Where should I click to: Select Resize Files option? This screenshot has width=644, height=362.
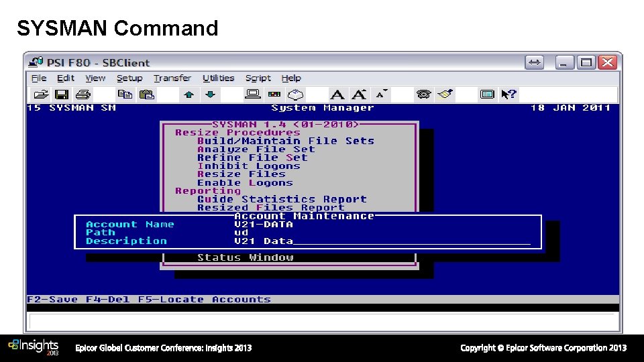click(x=241, y=174)
